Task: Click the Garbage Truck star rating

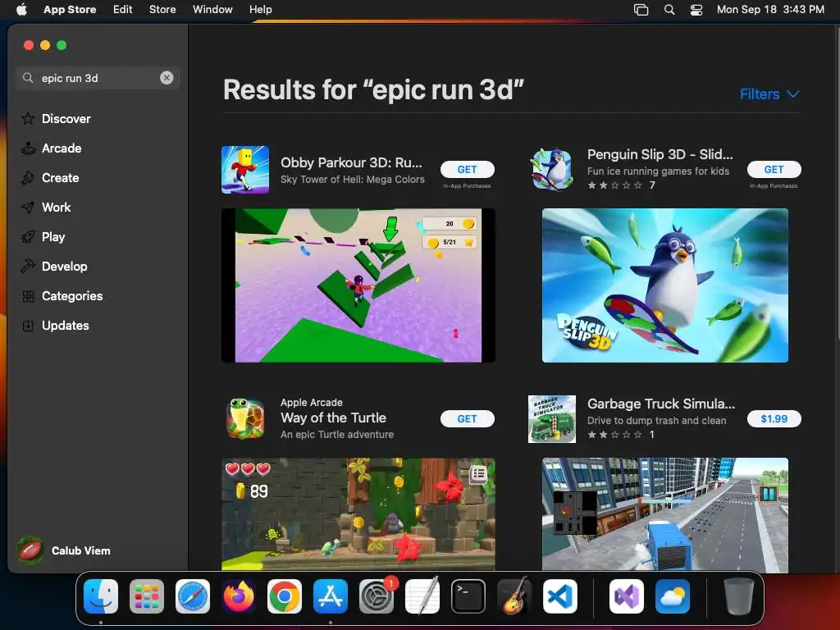Action: pyautogui.click(x=614, y=435)
